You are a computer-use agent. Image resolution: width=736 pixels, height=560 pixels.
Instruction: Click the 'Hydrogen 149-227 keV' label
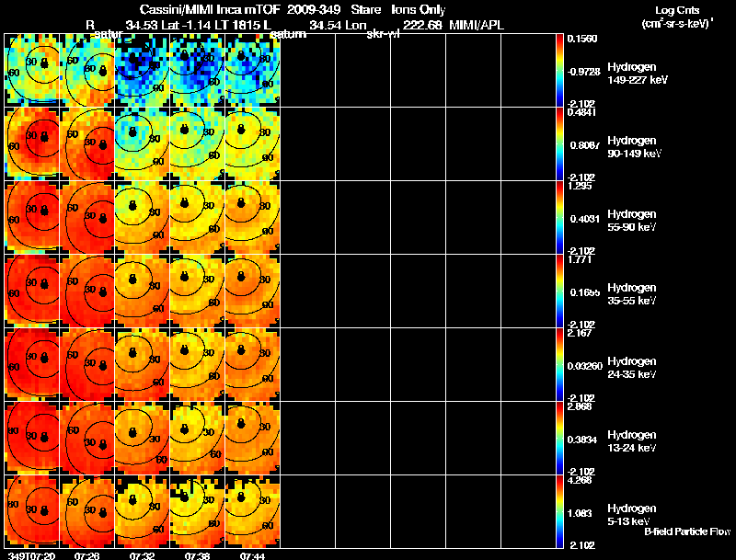[x=638, y=74]
